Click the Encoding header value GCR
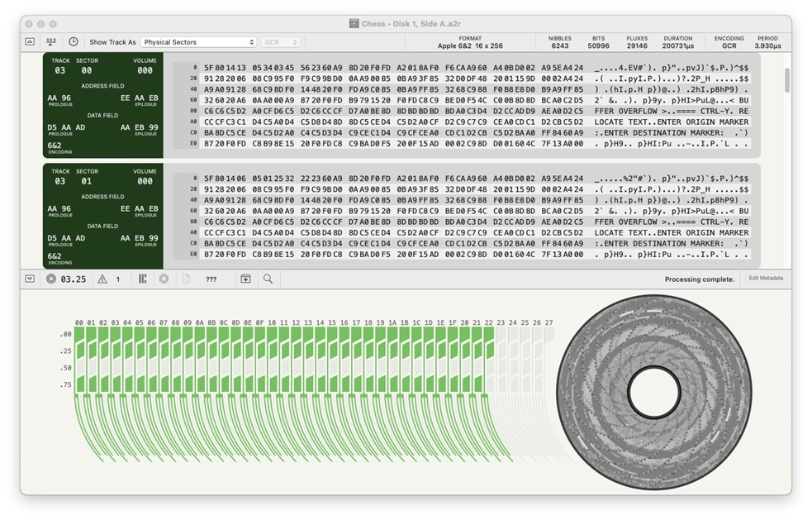Image resolution: width=812 pixels, height=520 pixels. click(x=729, y=45)
